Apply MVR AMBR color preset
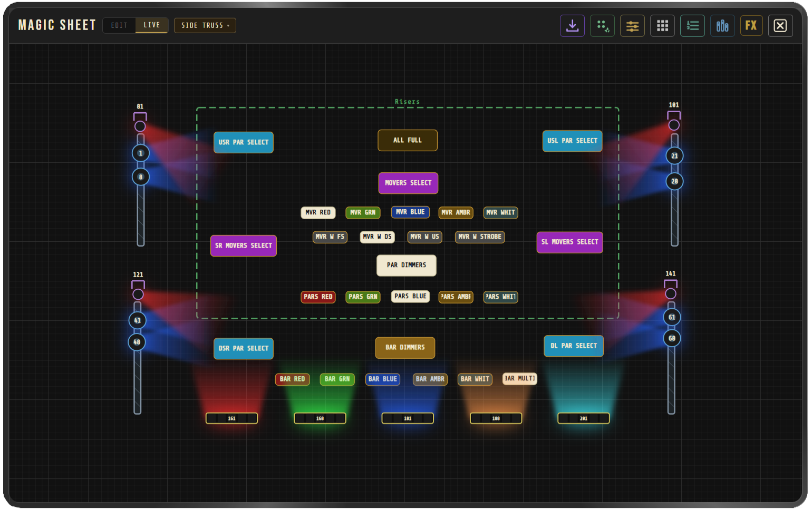The height and width of the screenshot is (510, 812). click(456, 212)
